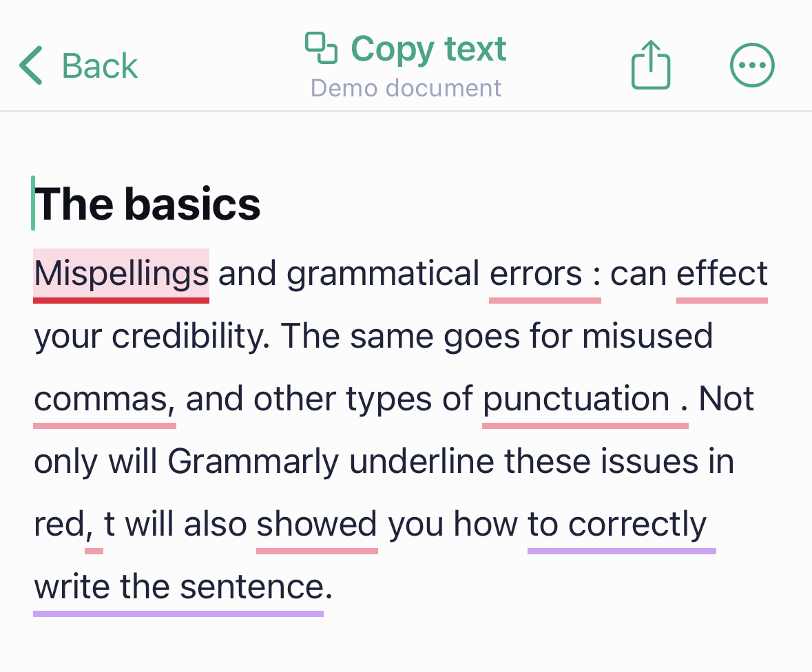Tap the Copy text icon
This screenshot has height=672, width=812.
320,48
